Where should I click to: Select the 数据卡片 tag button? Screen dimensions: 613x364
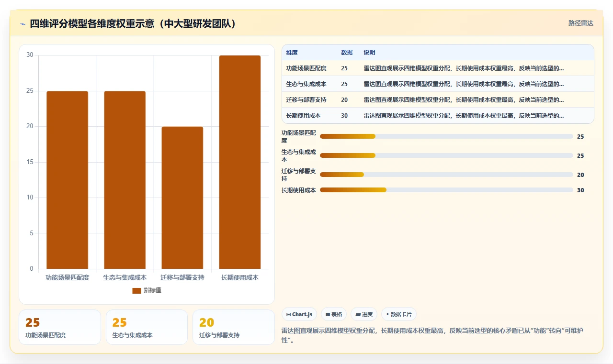tap(399, 314)
